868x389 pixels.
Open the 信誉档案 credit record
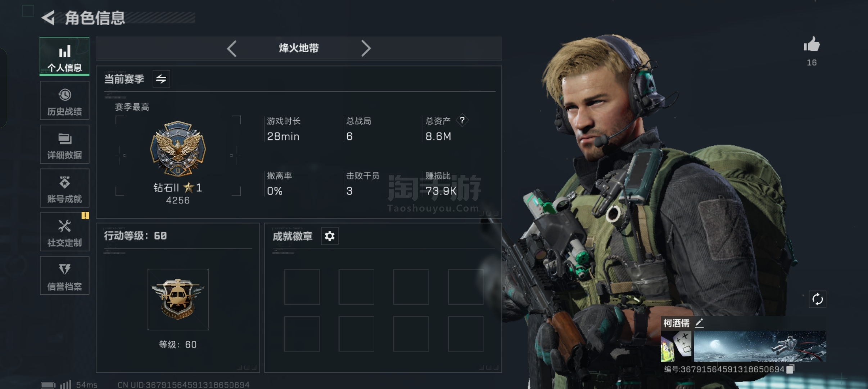click(x=64, y=276)
